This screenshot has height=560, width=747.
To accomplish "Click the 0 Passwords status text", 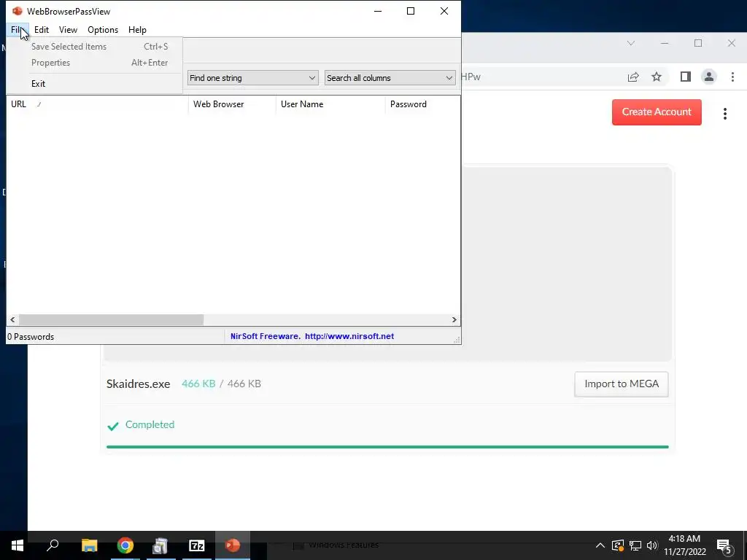I will (31, 337).
